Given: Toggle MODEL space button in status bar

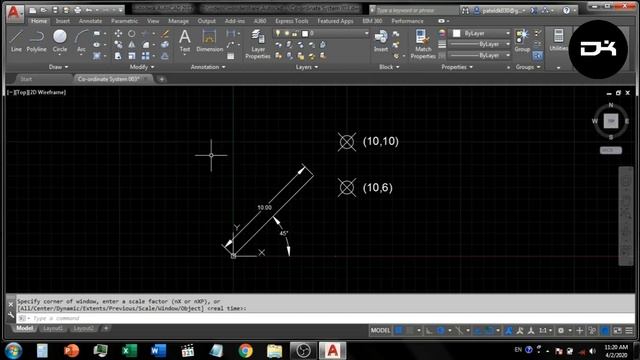Looking at the screenshot, I should (380, 331).
